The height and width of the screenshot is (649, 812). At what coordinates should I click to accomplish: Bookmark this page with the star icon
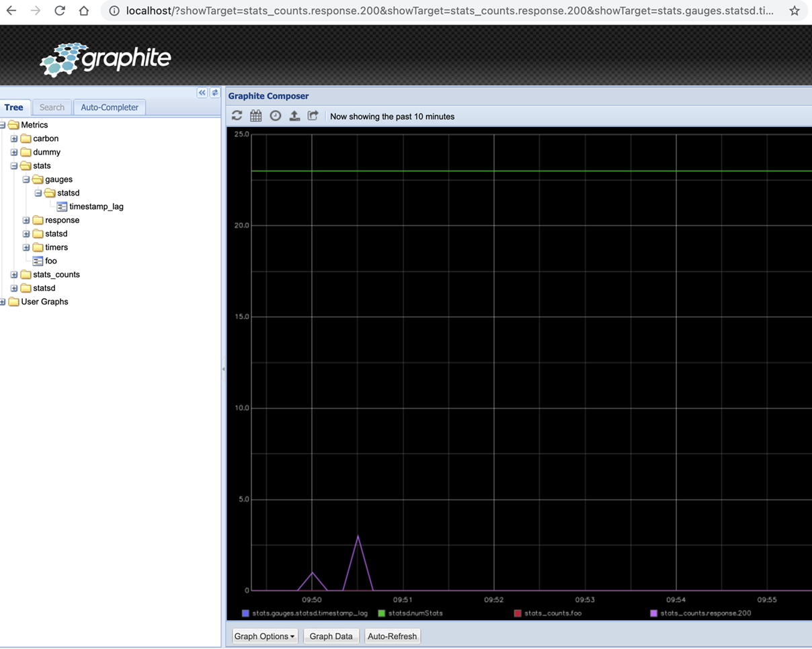click(x=795, y=11)
